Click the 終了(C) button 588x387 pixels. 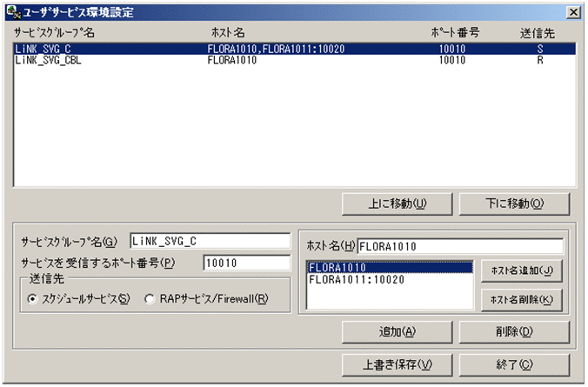514,364
